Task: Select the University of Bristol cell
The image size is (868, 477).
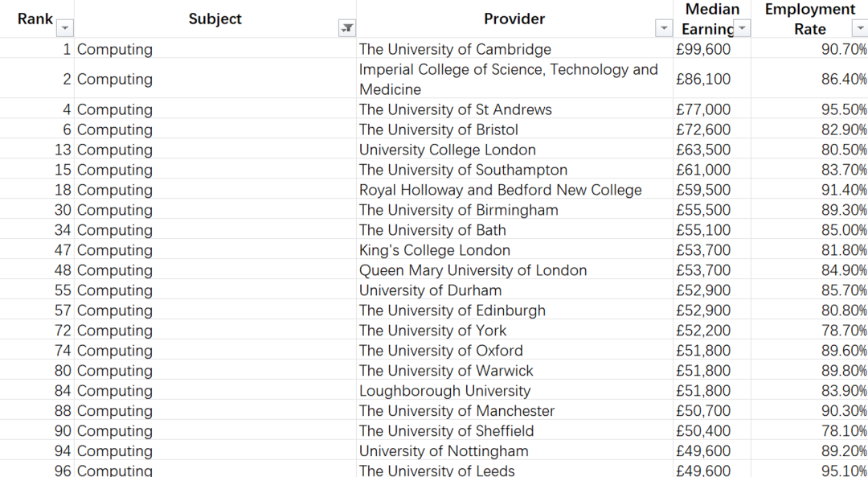Action: point(515,129)
